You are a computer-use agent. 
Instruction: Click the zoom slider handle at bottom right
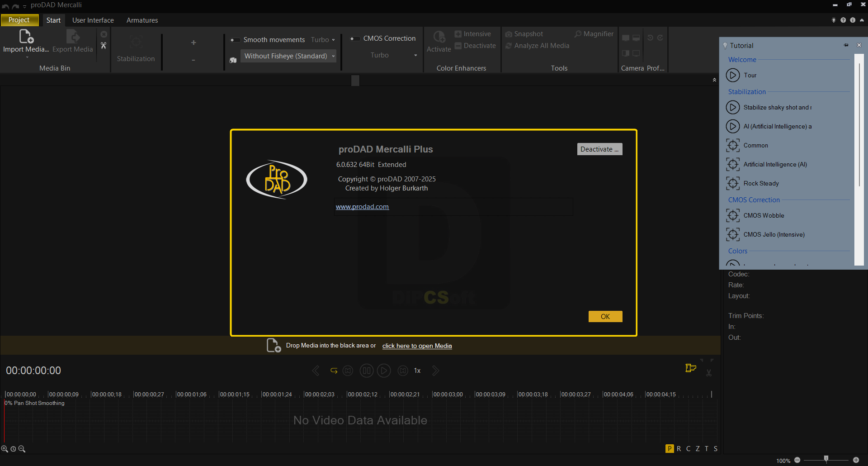[826, 459]
